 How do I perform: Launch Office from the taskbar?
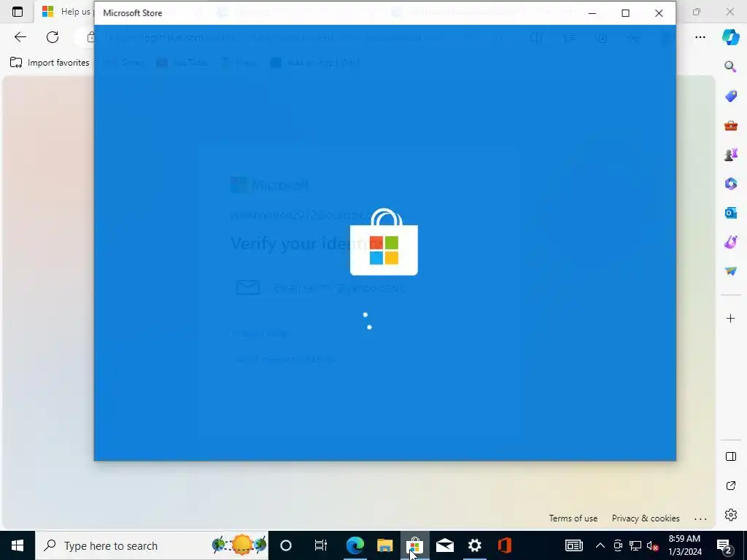[x=505, y=545]
